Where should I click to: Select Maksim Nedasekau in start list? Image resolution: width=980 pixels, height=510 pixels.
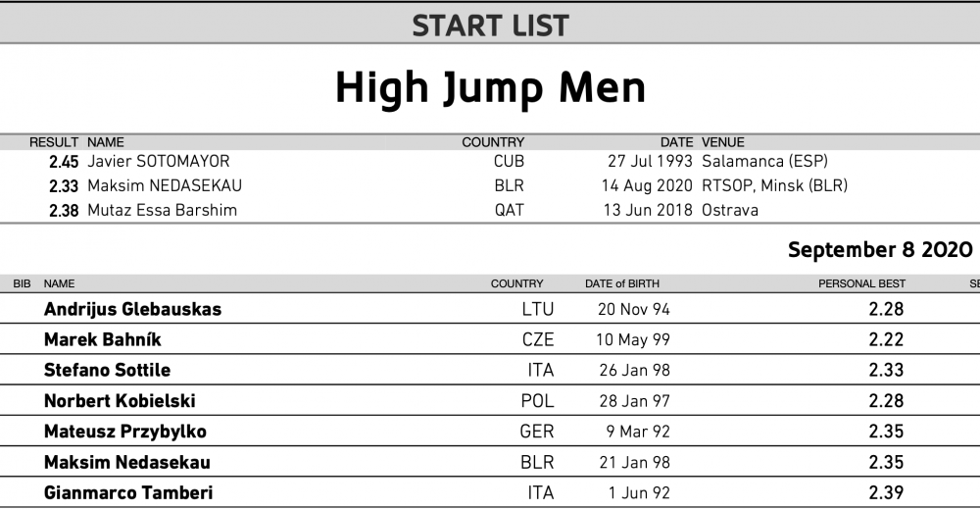(x=126, y=463)
